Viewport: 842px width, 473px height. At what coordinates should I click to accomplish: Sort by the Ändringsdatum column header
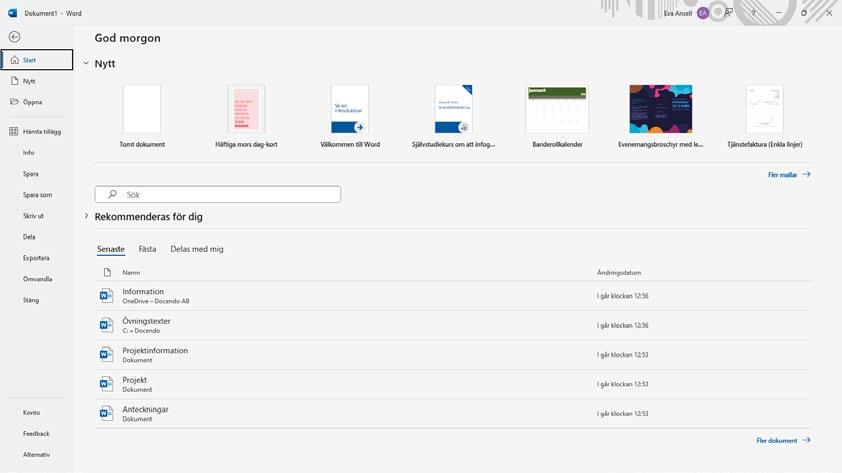(x=619, y=273)
